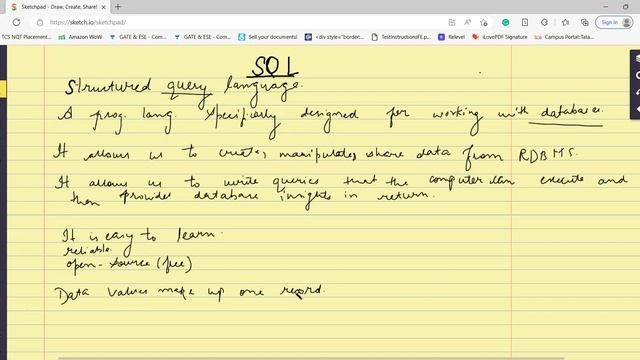Minimize the browser window
640x360 pixels.
pos(606,7)
